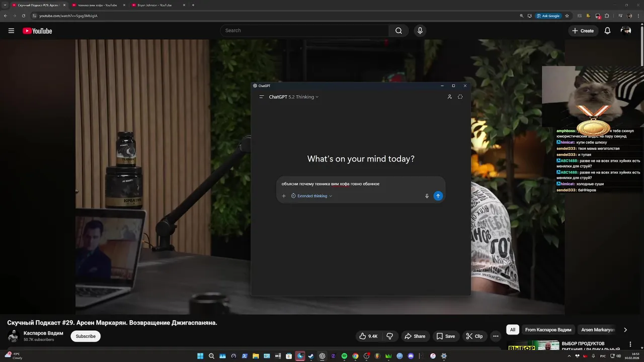
Task: Open Windows Start menu
Action: [200, 356]
